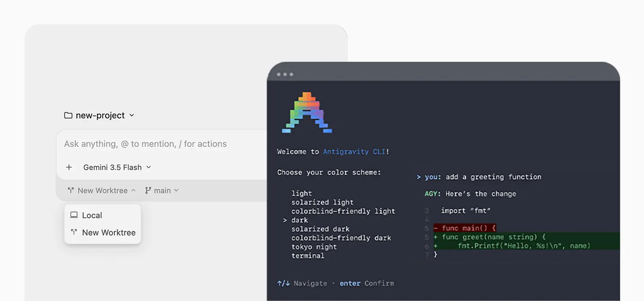Click the up/down Navigate arrows hint
Image resolution: width=644 pixels, height=301 pixels.
click(x=302, y=283)
